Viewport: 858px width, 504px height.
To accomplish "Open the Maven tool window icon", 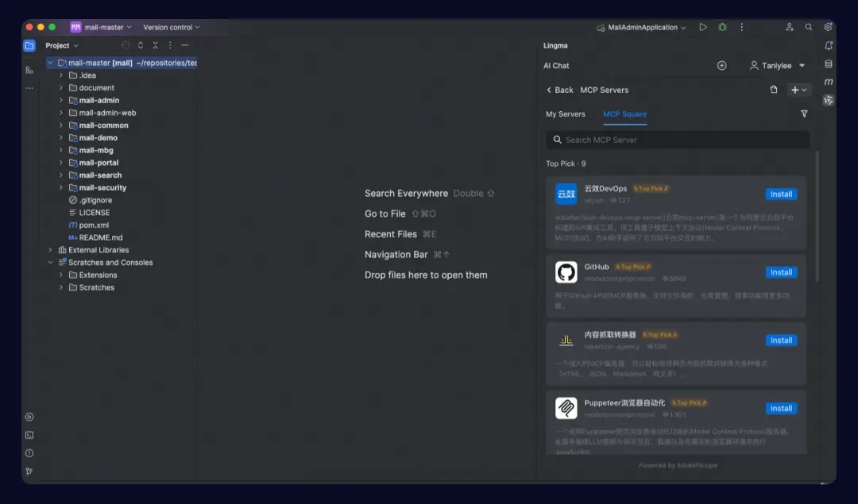I will pyautogui.click(x=829, y=82).
